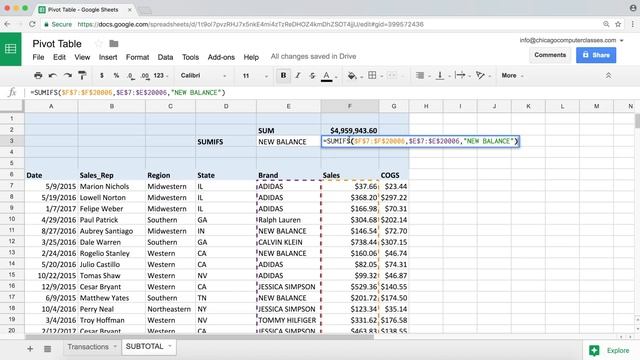Toggle bold formatting
Screen dimensions: 640x360
[283, 76]
